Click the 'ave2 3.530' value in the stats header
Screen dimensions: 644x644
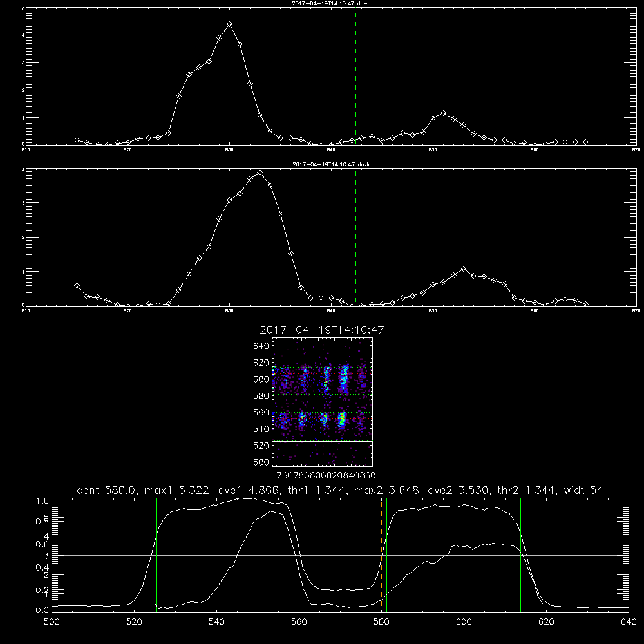[458, 490]
